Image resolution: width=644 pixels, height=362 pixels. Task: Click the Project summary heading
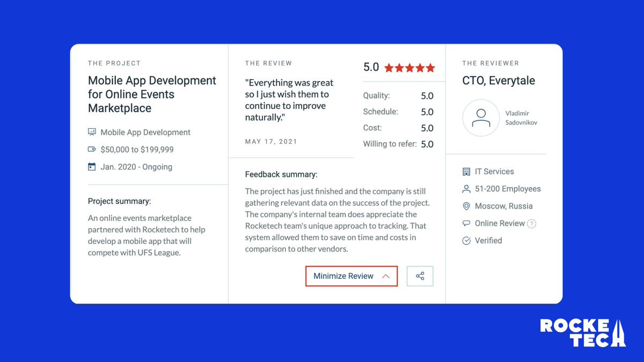[120, 202]
